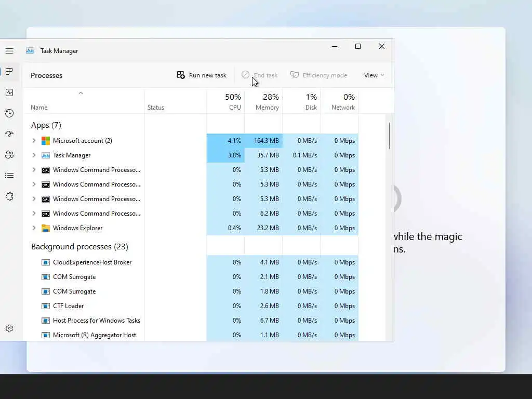Open the Services sidebar icon
The image size is (532, 399).
[x=9, y=196]
